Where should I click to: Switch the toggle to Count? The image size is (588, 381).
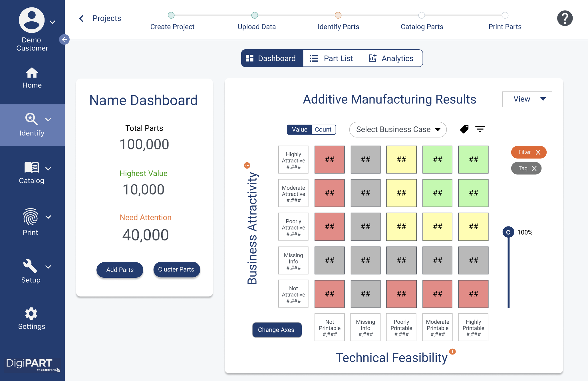(323, 129)
